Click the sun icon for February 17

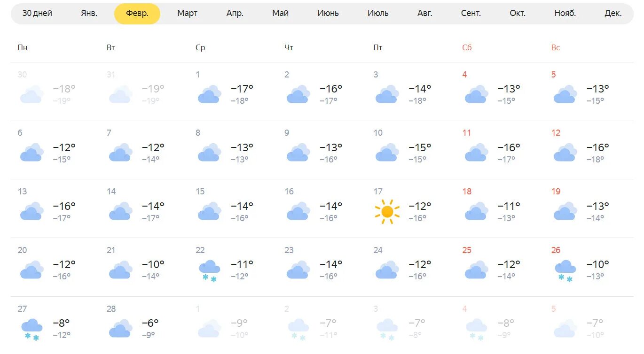pos(387,211)
